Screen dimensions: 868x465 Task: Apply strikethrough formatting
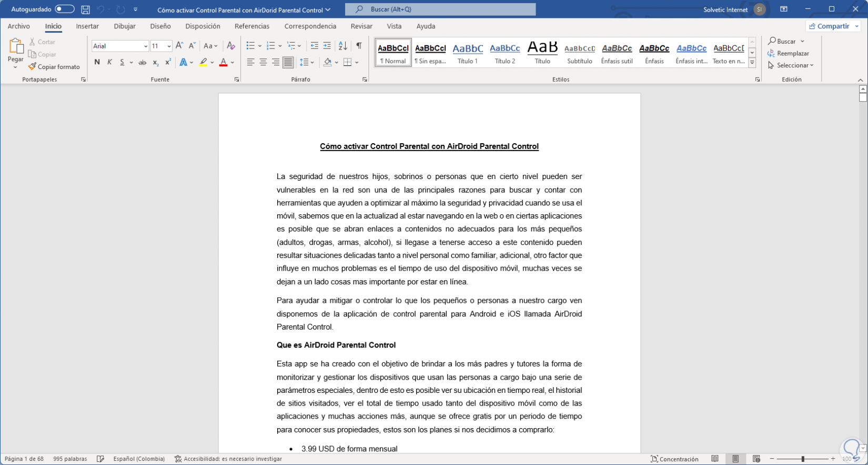coord(142,62)
